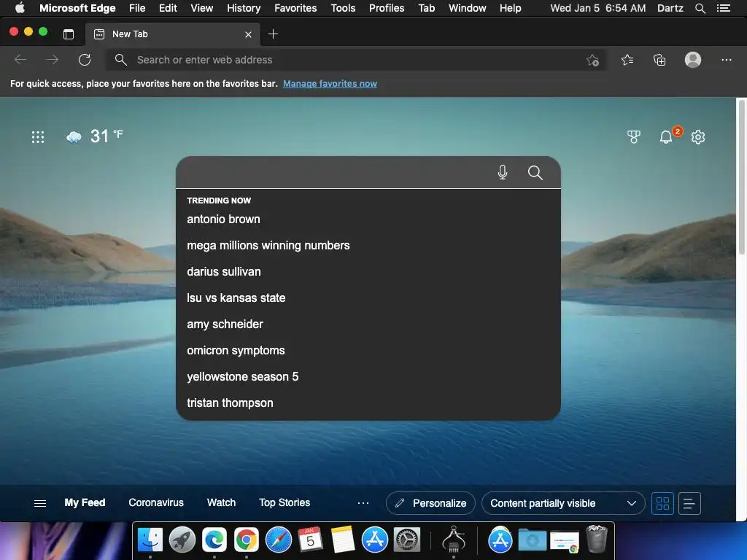This screenshot has height=560, width=747.
Task: Click the back navigation arrow
Action: 20,60
